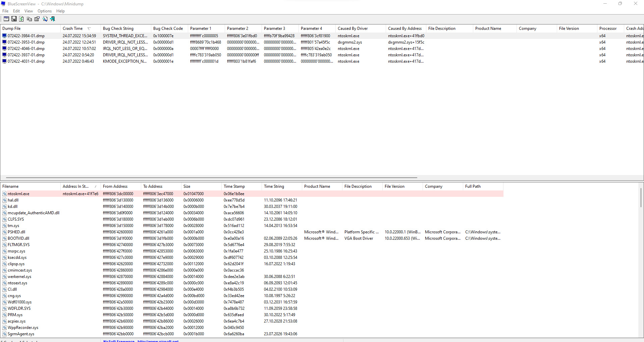Sort by the Crash Time column header
The height and width of the screenshot is (342, 644).
point(80,28)
